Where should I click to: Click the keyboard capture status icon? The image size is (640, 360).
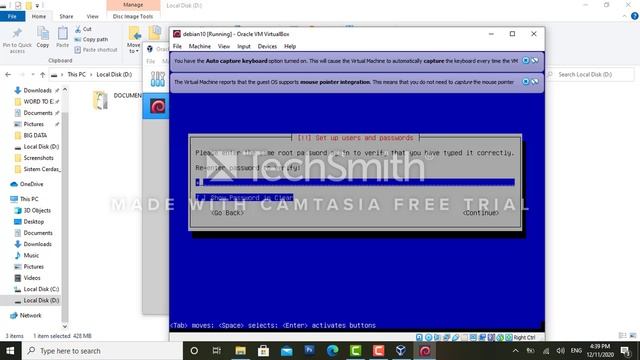point(509,338)
